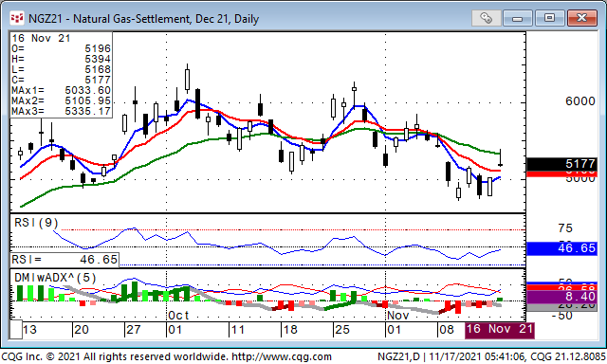Click the '25' date label on time axis
Viewport: 607px width, 364px height.
tap(342, 330)
